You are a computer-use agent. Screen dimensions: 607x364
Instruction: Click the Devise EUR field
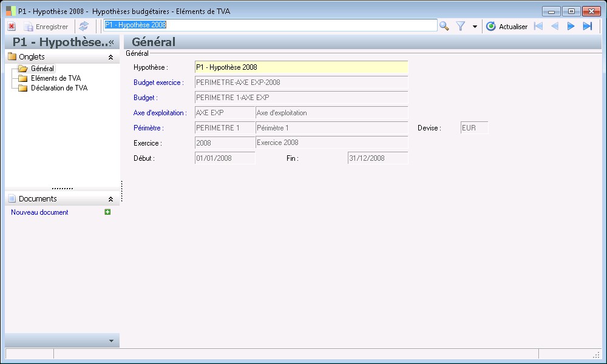pyautogui.click(x=475, y=127)
